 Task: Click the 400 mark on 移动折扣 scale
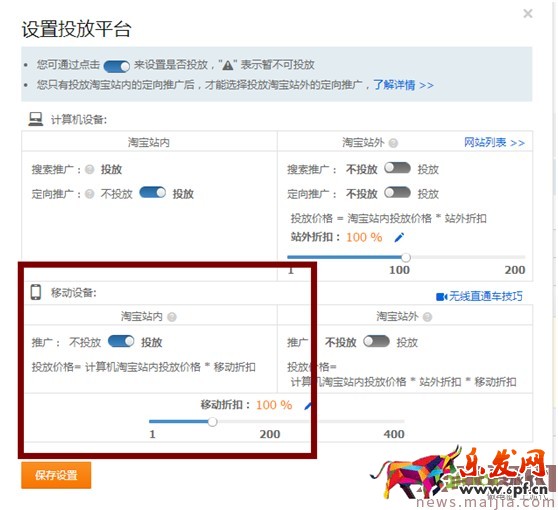point(394,434)
